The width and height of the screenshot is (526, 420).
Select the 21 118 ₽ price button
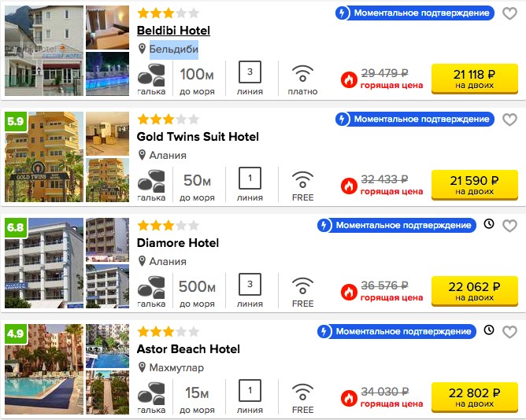point(475,79)
